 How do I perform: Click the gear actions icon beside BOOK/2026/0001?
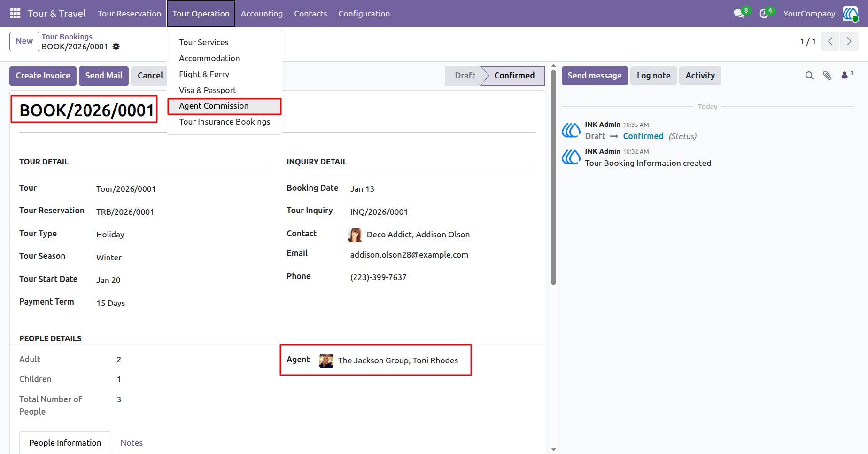tap(116, 47)
